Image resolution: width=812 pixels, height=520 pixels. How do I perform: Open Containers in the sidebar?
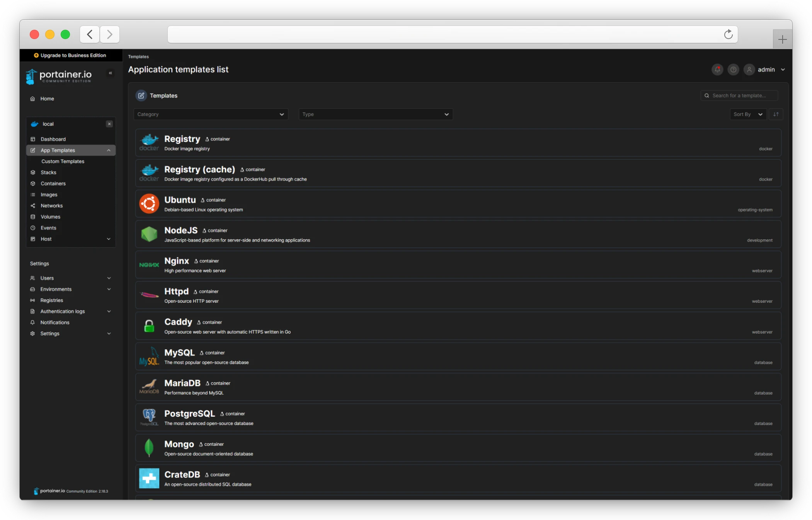click(53, 184)
